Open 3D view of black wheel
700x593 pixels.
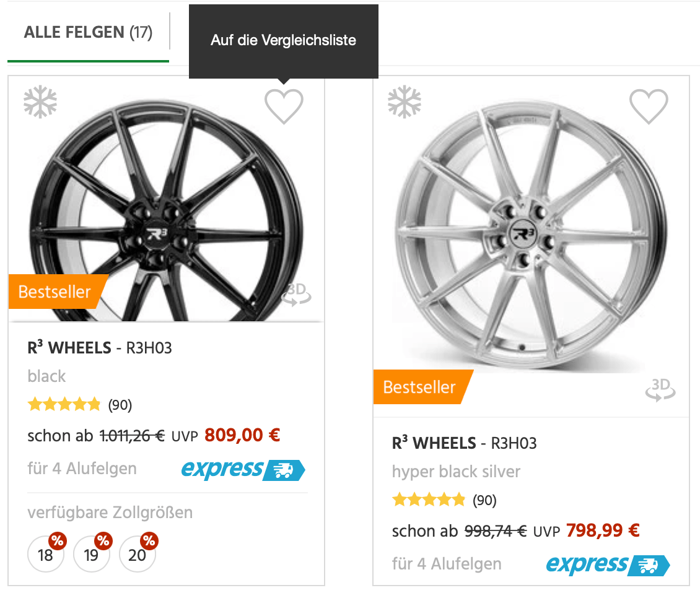pos(296,295)
